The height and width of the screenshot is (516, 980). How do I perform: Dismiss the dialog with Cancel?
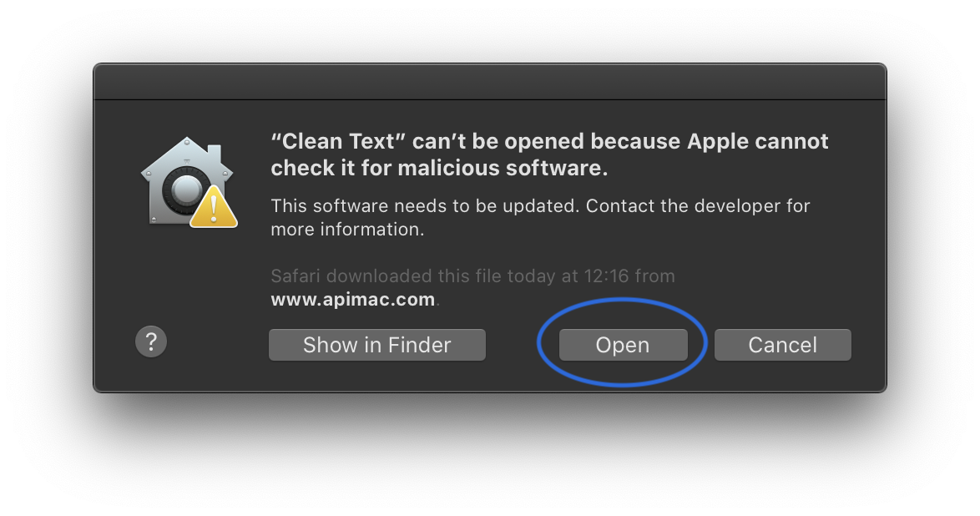[782, 345]
